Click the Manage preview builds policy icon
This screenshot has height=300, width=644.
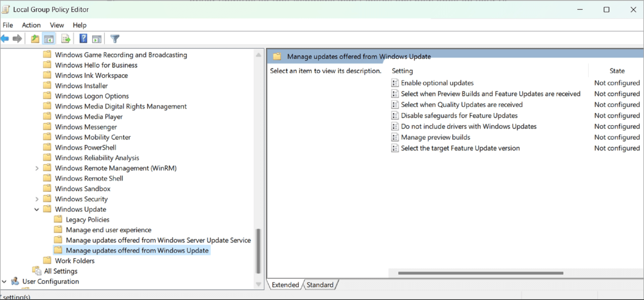[395, 137]
